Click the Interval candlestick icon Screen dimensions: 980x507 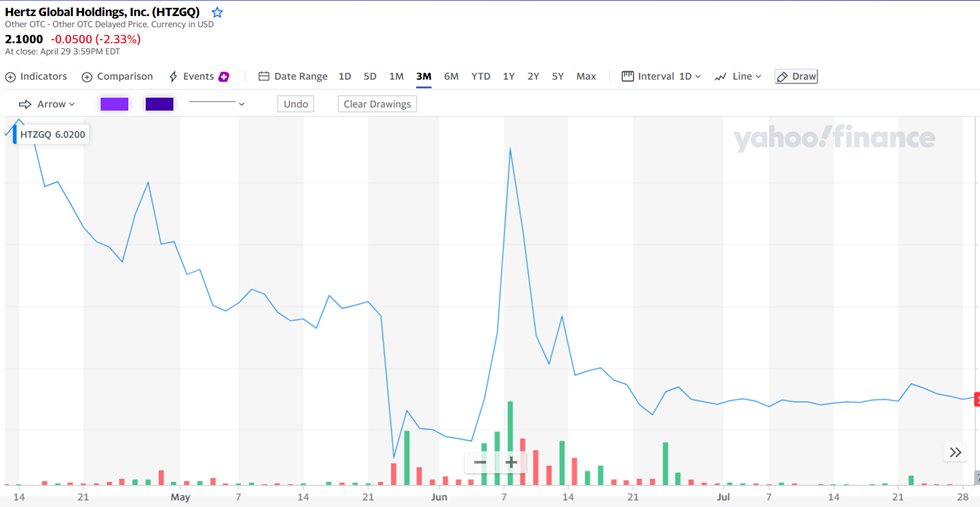pyautogui.click(x=628, y=76)
